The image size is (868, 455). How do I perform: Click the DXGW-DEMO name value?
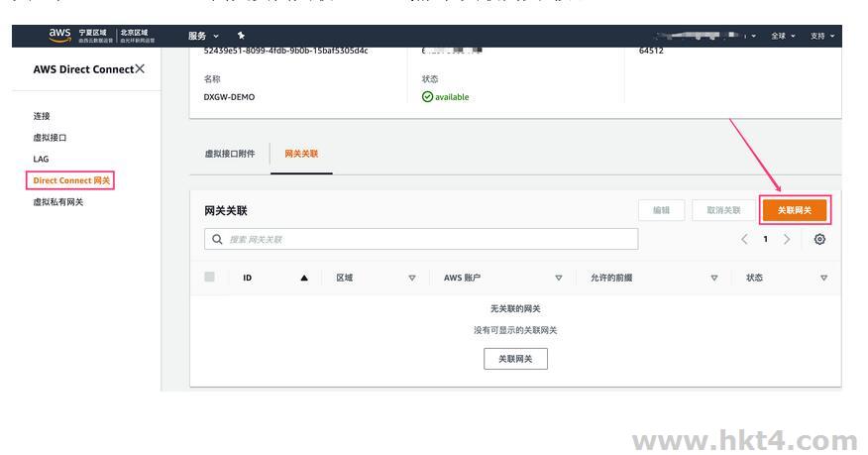coord(229,97)
